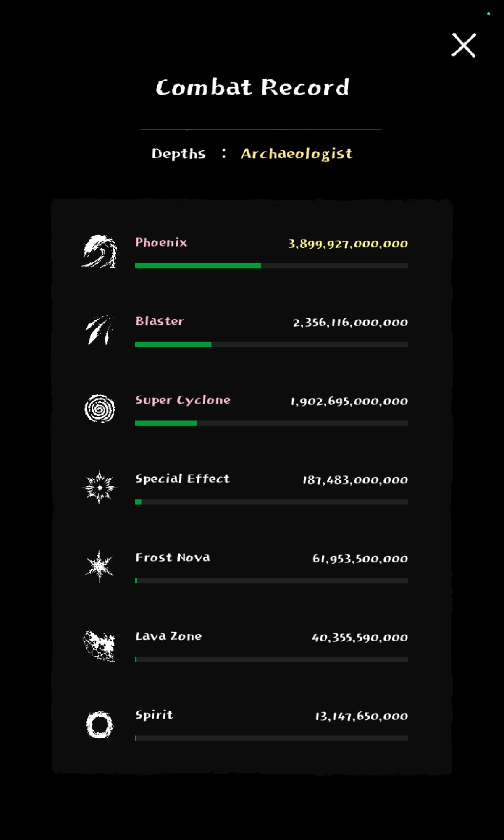Click the Special Effect damage value
Image resolution: width=504 pixels, height=840 pixels.
coord(355,480)
